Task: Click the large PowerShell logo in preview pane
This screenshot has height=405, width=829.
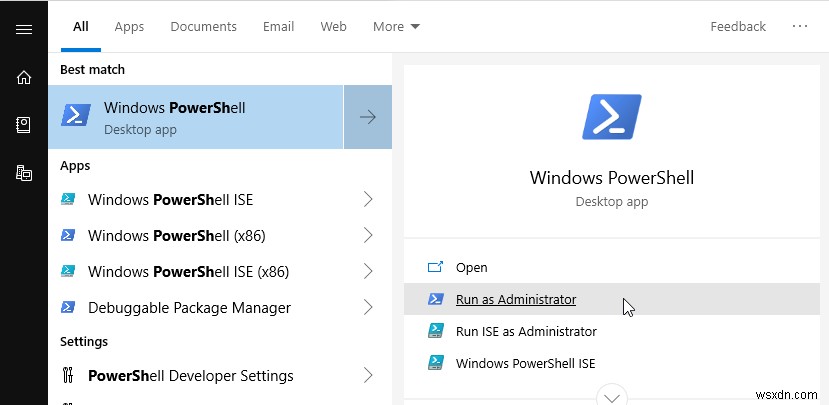Action: (612, 117)
